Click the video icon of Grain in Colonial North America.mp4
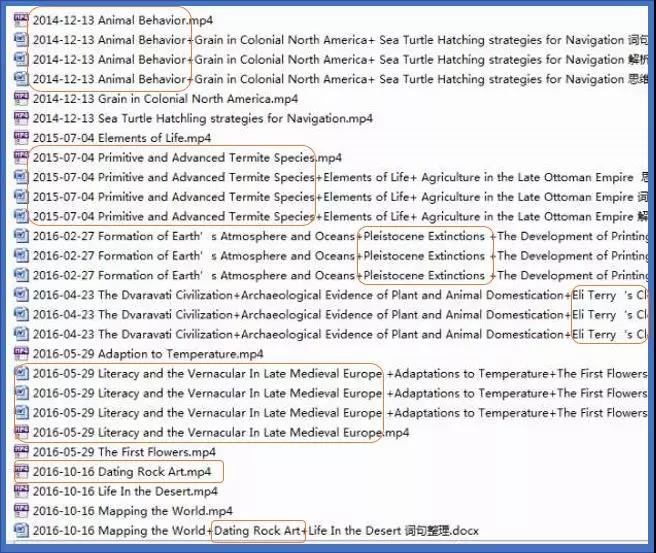656x553 pixels. click(x=21, y=98)
